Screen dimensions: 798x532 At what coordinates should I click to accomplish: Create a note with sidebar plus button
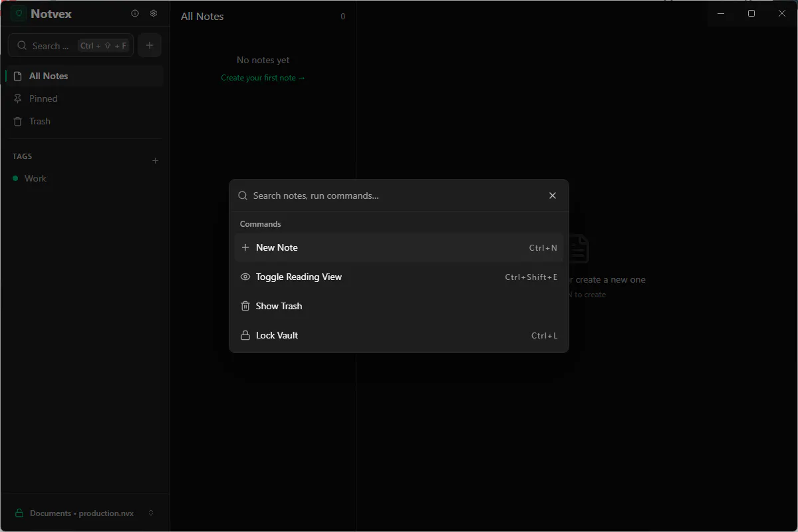pyautogui.click(x=150, y=45)
